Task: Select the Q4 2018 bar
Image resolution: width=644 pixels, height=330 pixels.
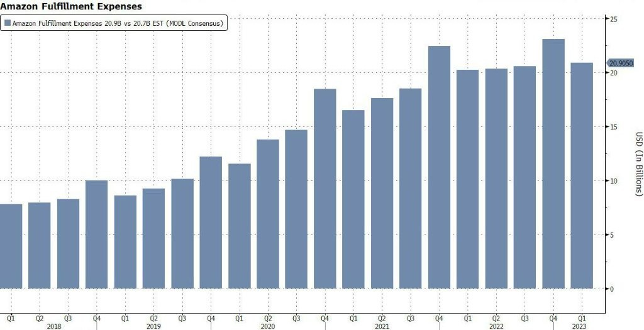Action: 96,234
